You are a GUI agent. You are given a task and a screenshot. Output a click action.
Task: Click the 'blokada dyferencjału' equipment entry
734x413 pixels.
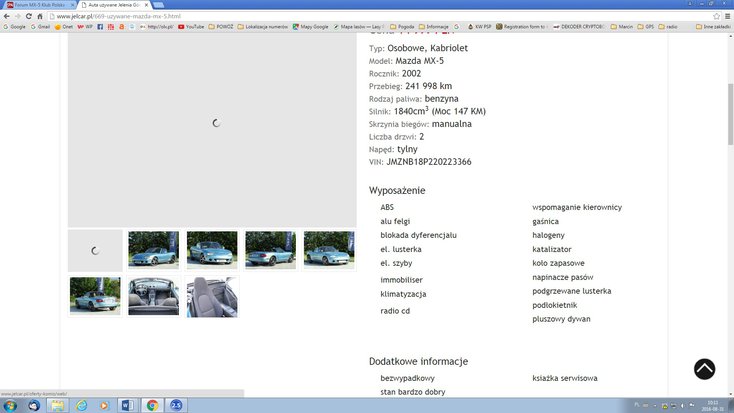click(x=418, y=235)
